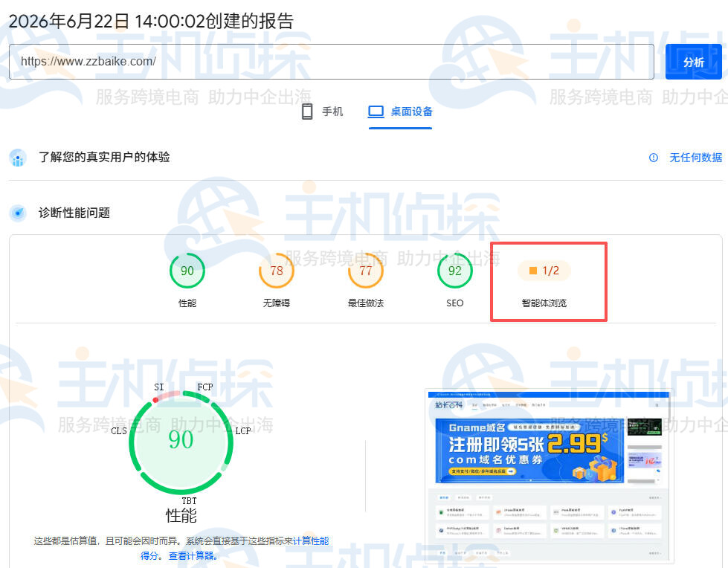Click the 诊断性能问题 heading
The height and width of the screenshot is (568, 728).
(74, 213)
